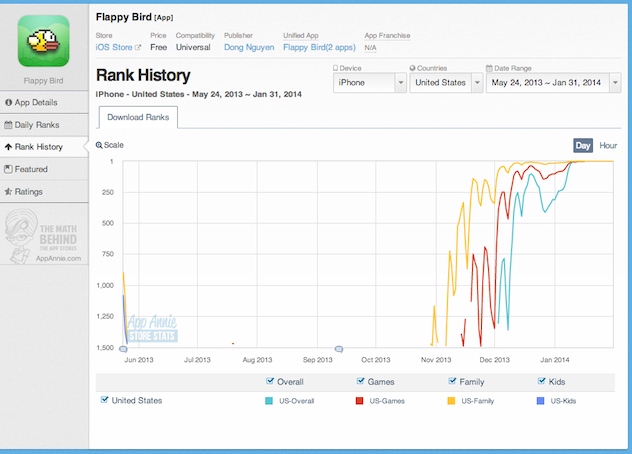Click the US-Overall teal color swatch
The image size is (632, 454).
pyautogui.click(x=269, y=401)
